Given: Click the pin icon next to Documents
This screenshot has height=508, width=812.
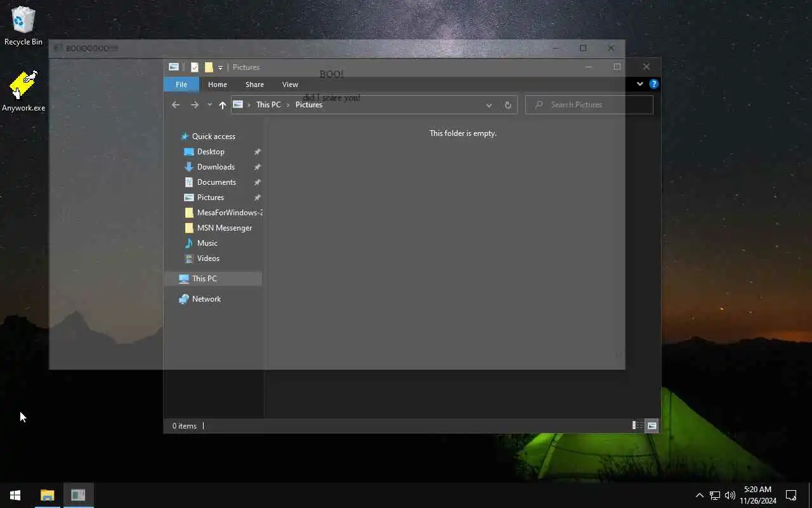Looking at the screenshot, I should (257, 182).
